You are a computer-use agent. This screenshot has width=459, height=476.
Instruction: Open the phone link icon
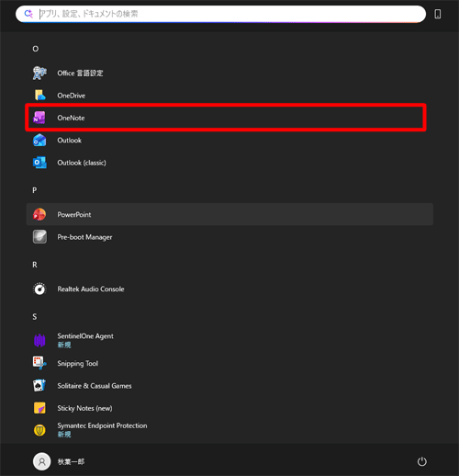coord(438,14)
